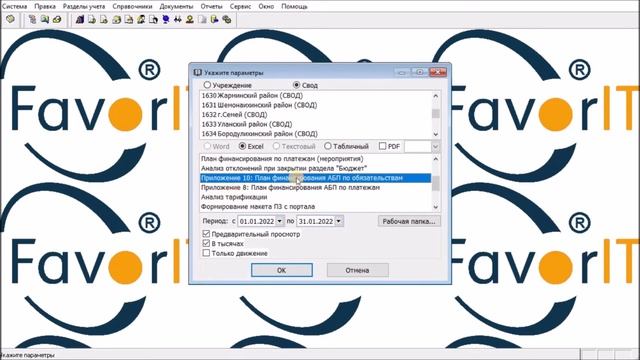Viewport: 640px width, 360px height.
Task: Open the start date dropdown arrow
Action: tap(280, 221)
